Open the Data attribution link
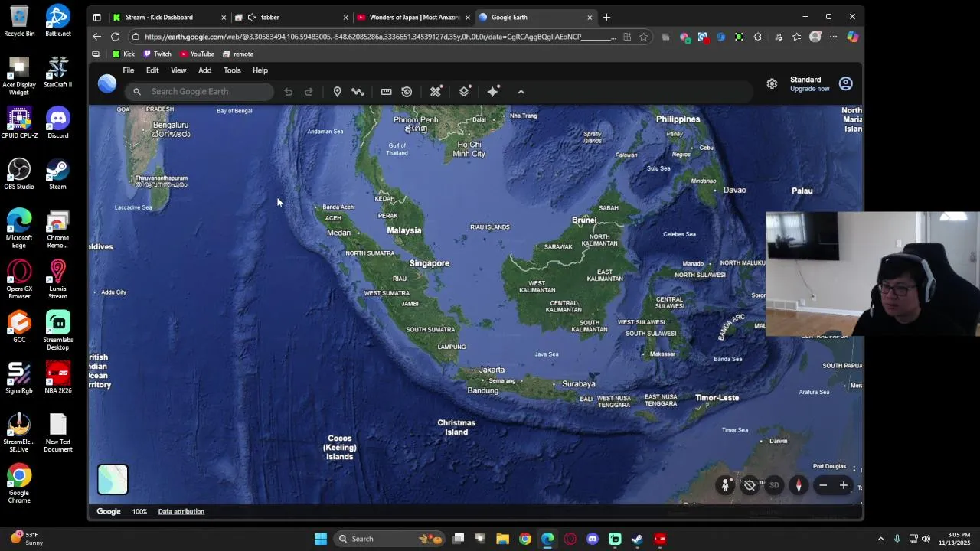The height and width of the screenshot is (551, 980). [181, 511]
